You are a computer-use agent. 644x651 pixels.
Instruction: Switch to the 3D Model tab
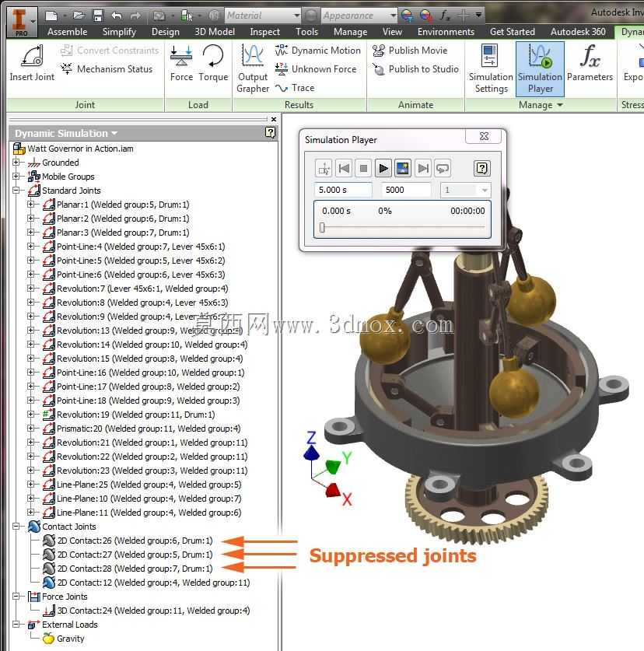click(214, 32)
